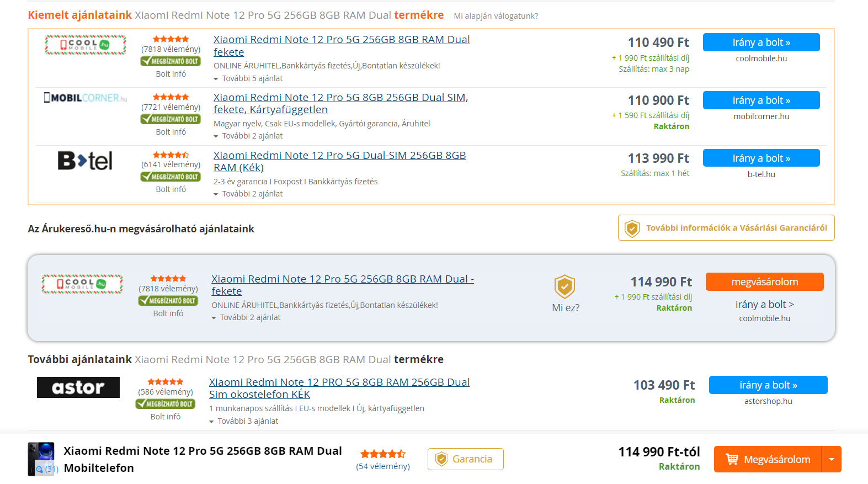Open 'Mi alapján válogatunk?' link

tap(496, 16)
